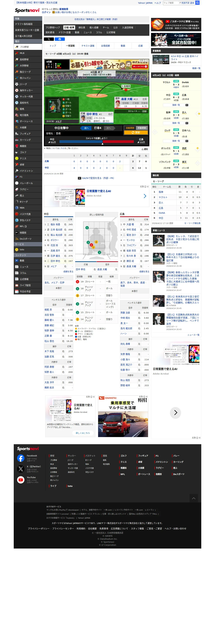Go to previous batter with 前へ
The width and height of the screenshot is (215, 644).
pyautogui.click(x=86, y=128)
